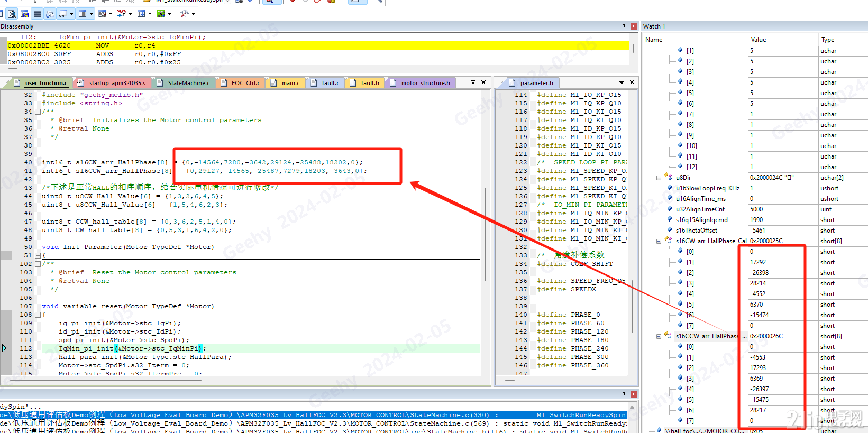Select the u16AlignTime_ms watch row
The width and height of the screenshot is (868, 433).
tap(755, 199)
